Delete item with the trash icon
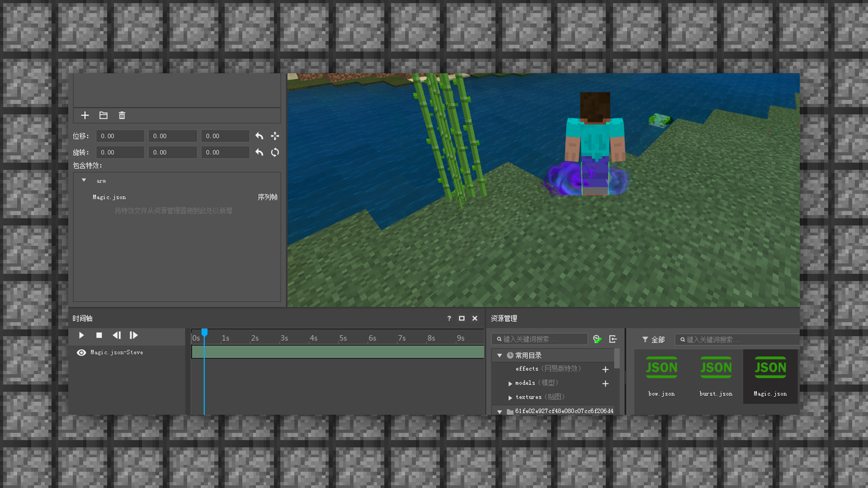 pos(122,115)
